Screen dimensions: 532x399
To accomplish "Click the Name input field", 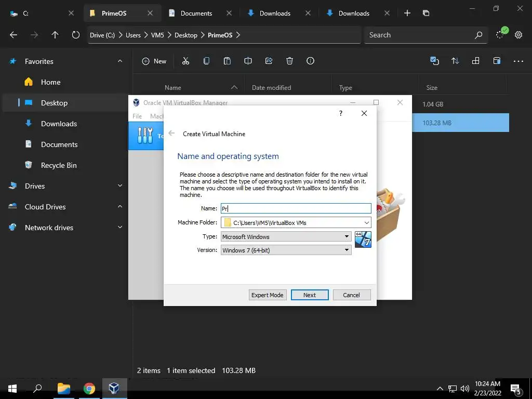I will 296,208.
